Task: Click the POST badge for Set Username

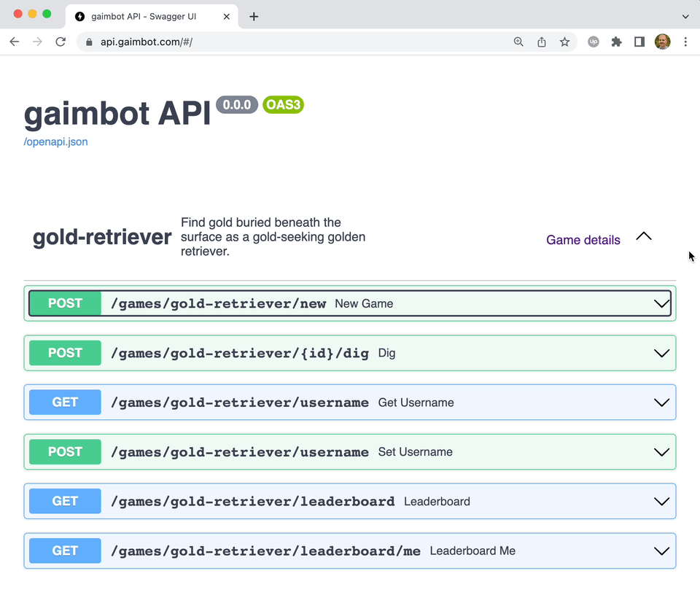Action: coord(65,451)
